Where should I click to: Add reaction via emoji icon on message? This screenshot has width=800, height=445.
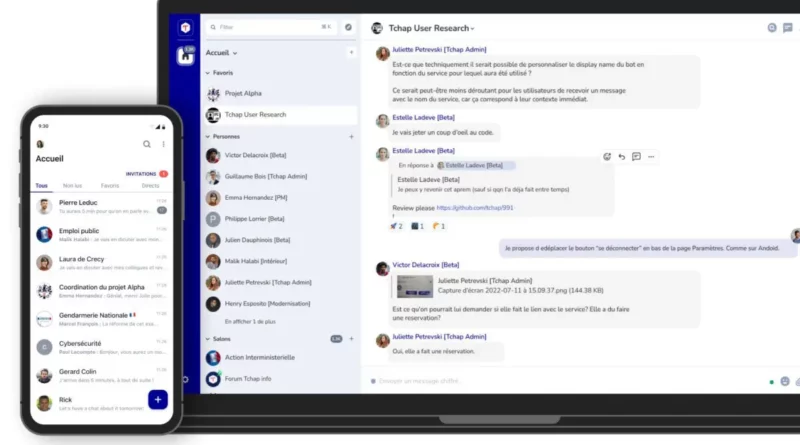coord(607,157)
